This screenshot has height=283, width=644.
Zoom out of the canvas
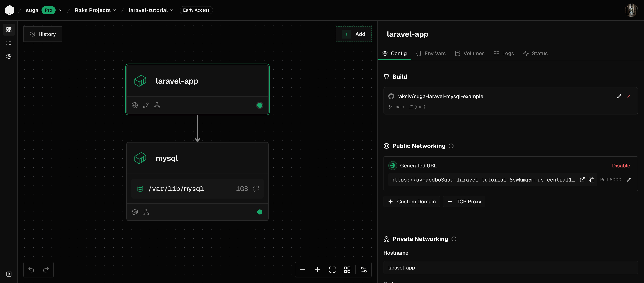point(303,270)
